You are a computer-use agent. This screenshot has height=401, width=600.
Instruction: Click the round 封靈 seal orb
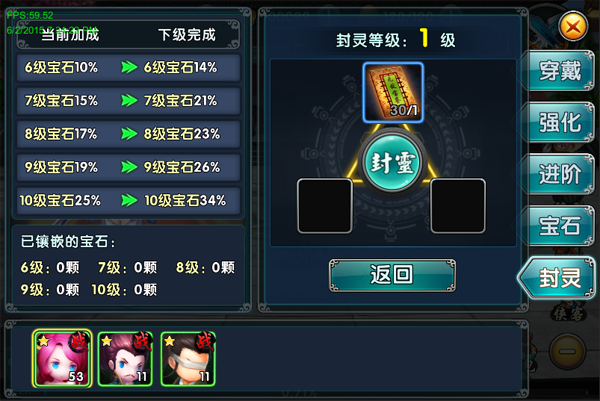tap(392, 162)
